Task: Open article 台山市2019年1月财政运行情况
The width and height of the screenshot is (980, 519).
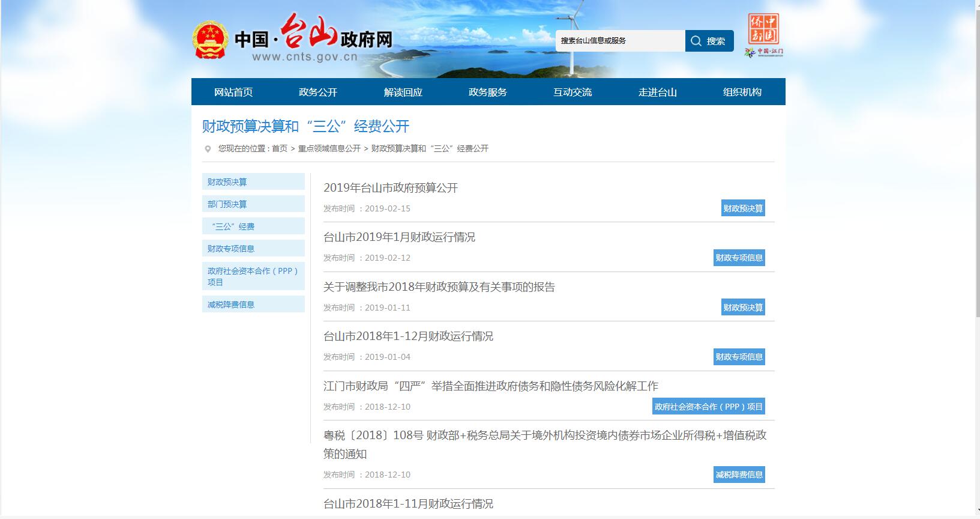Action: coord(399,237)
